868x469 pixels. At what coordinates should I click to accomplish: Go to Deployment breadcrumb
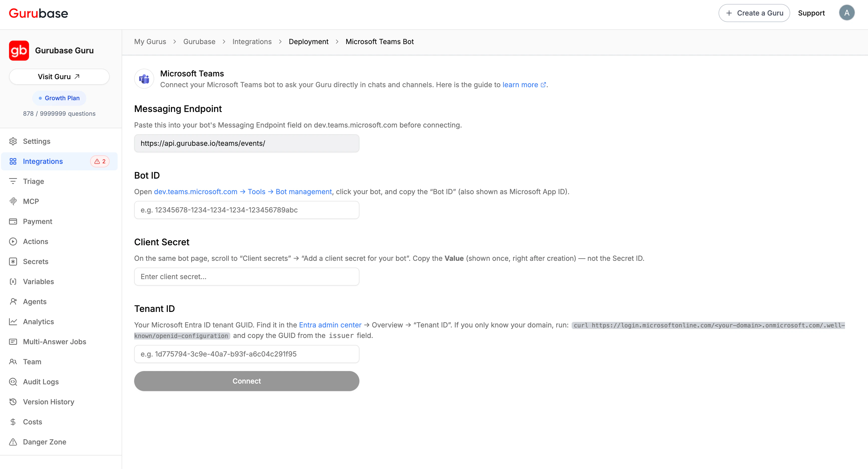click(308, 42)
